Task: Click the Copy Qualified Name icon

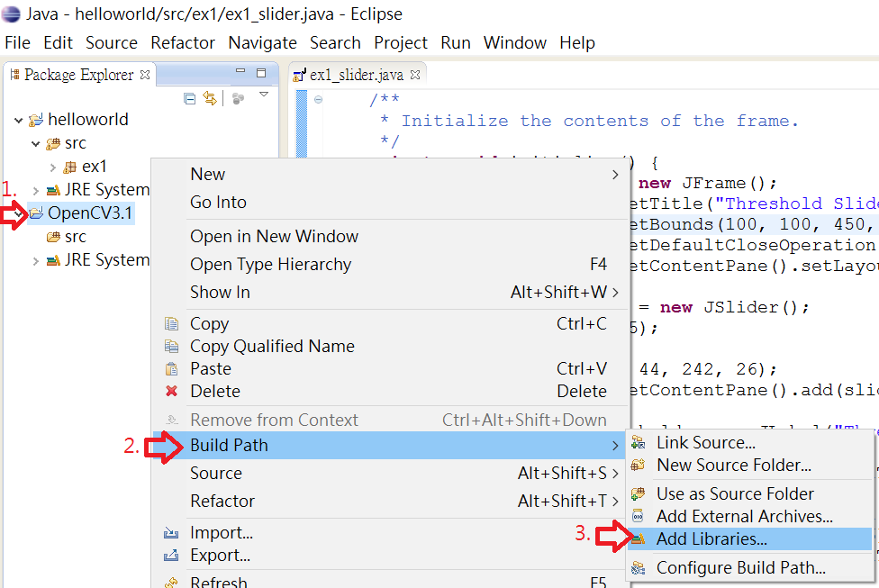Action: [x=171, y=347]
